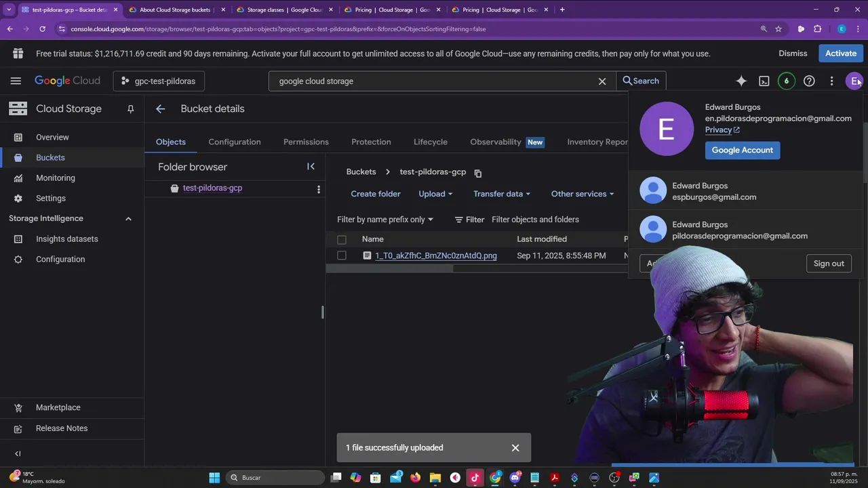868x488 pixels.
Task: Click the horizontal scrollbar under the objects table
Action: [x=389, y=268]
